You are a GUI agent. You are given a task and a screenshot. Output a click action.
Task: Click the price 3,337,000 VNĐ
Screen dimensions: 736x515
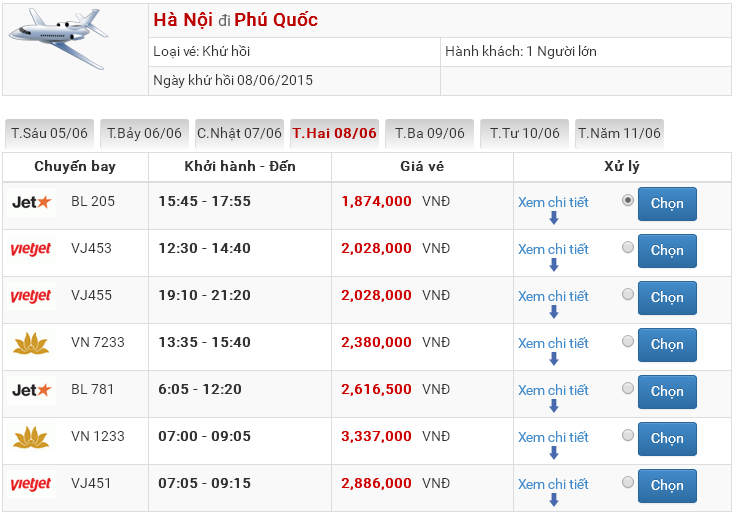[x=396, y=436]
